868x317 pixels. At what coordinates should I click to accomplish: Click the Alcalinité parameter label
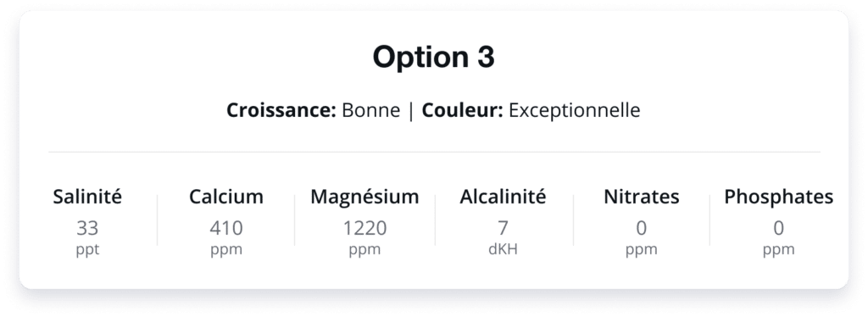point(503,197)
